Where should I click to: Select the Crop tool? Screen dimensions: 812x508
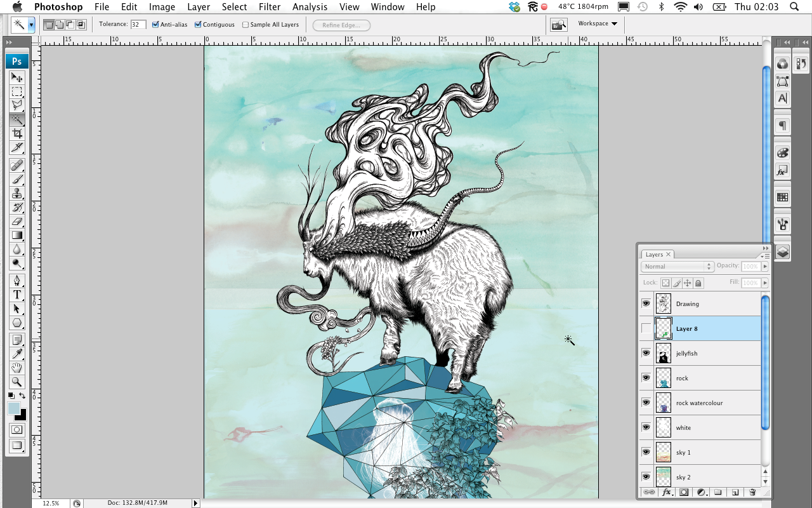(x=17, y=133)
